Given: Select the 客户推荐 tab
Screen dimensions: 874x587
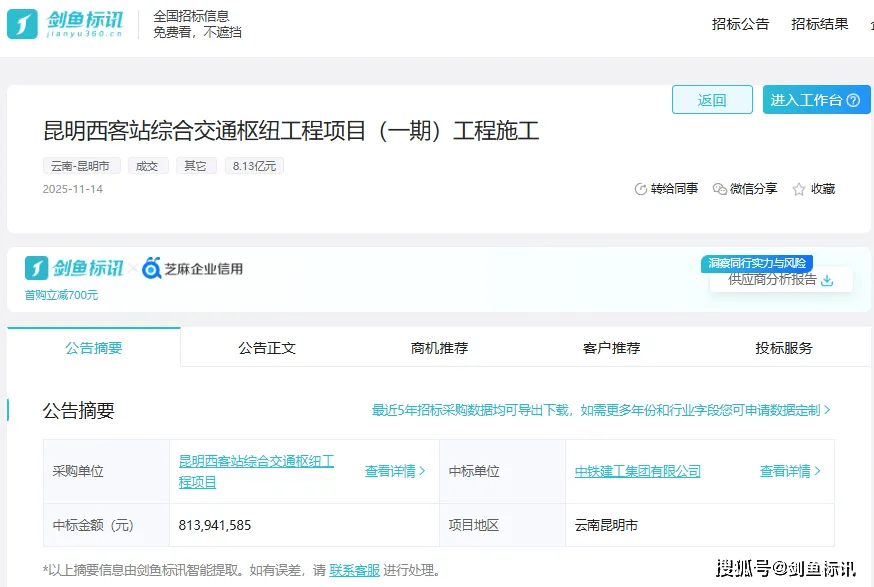Looking at the screenshot, I should click(611, 348).
